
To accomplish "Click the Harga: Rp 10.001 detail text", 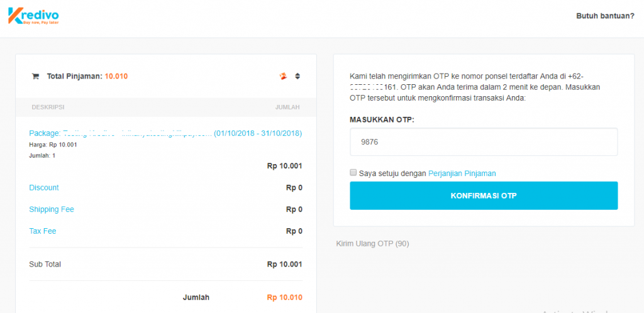I will (53, 145).
